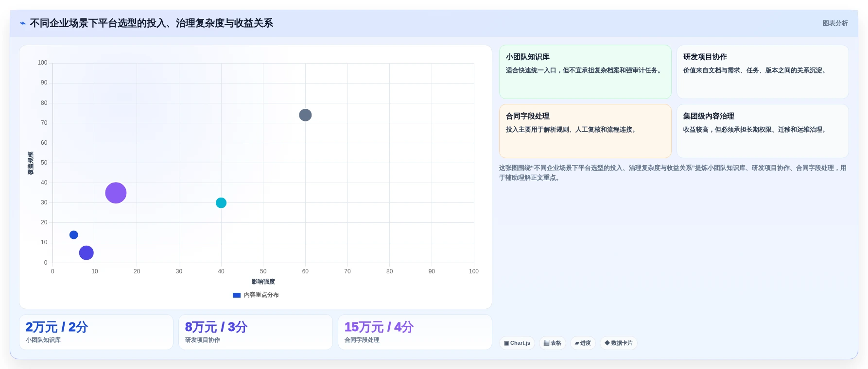Click the 覆盖规模 y-axis title

[x=31, y=163]
